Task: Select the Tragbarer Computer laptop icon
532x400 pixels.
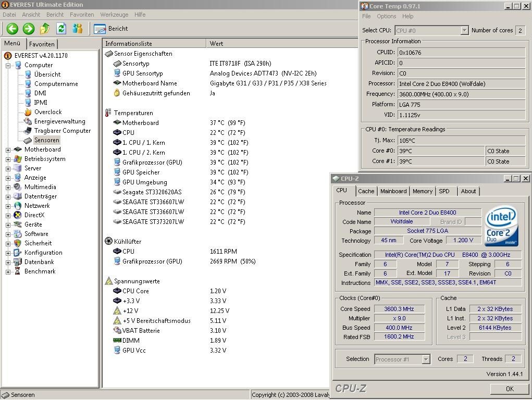Action: (x=28, y=131)
